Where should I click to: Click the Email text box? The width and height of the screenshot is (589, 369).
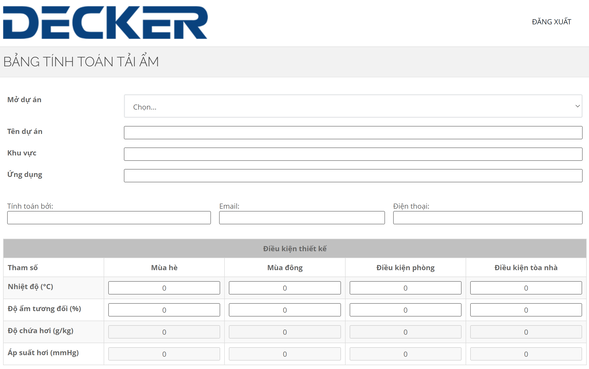coord(302,218)
